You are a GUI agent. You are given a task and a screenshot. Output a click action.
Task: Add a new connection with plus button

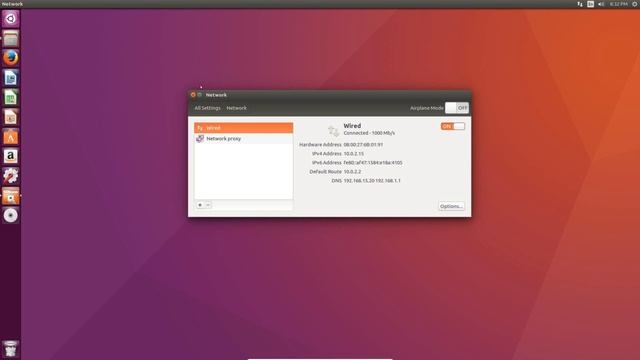(200, 205)
